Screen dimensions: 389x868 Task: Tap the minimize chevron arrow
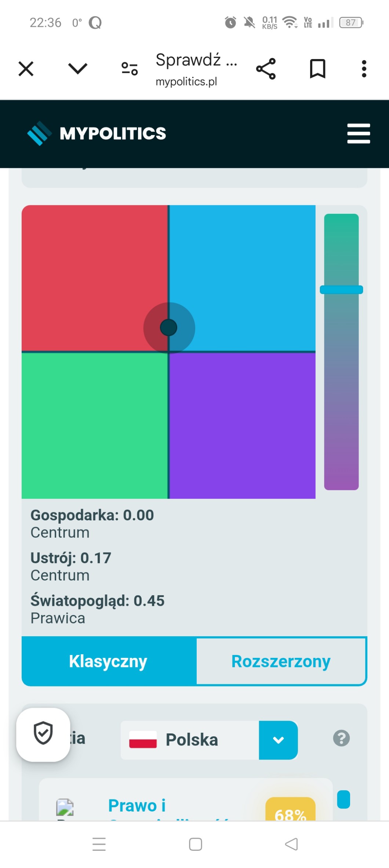(78, 69)
